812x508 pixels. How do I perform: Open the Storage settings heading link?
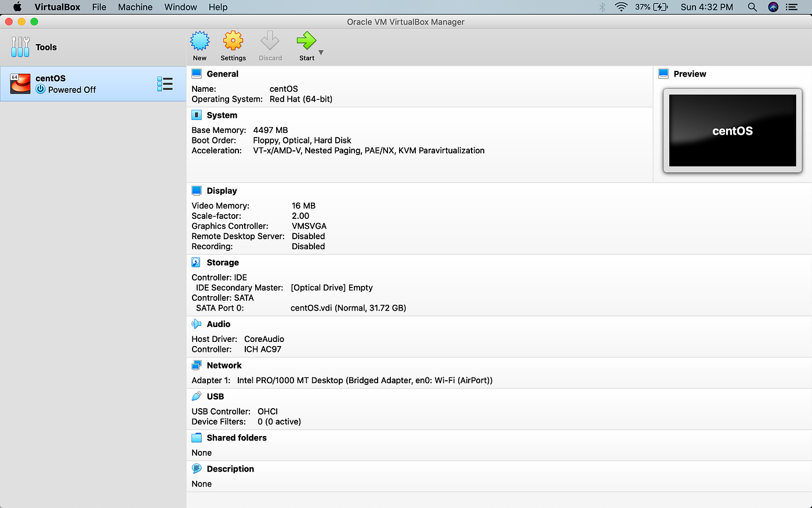(223, 262)
